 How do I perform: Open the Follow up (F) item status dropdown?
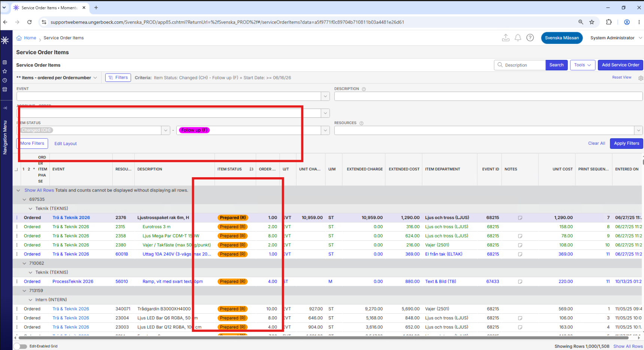coord(325,130)
